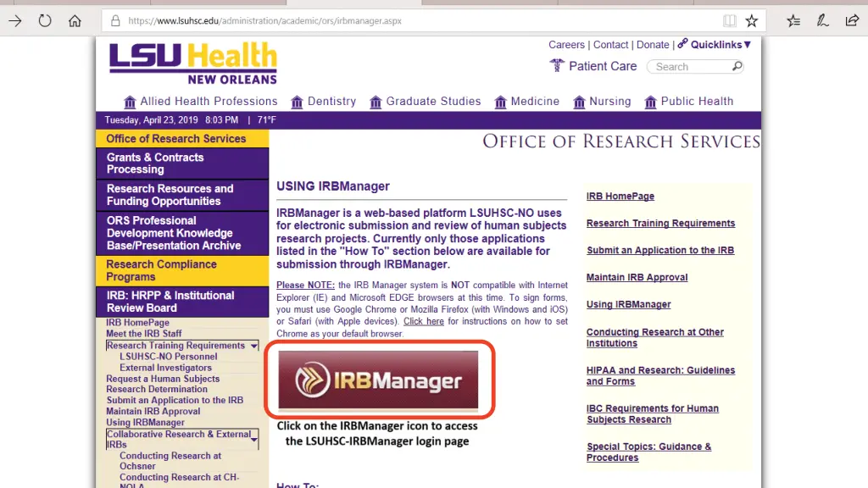Open Maintain IRB Approval in left sidebar
Viewport: 868px width, 488px height.
(153, 411)
